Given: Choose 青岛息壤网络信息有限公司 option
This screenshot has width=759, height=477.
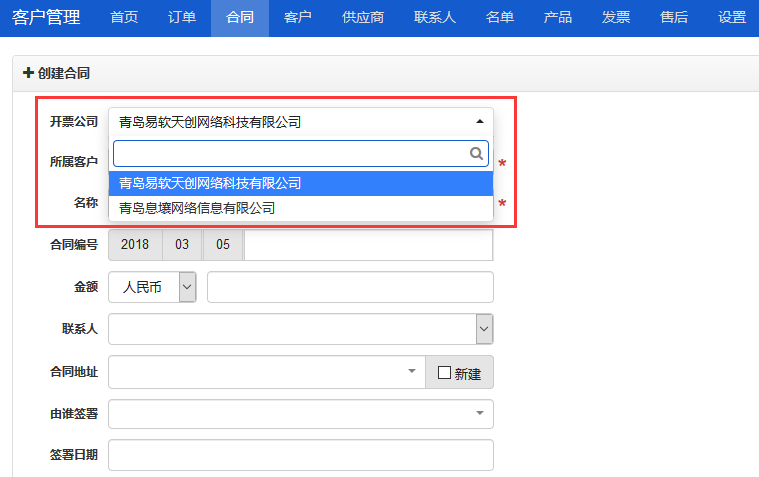Looking at the screenshot, I should coord(301,208).
